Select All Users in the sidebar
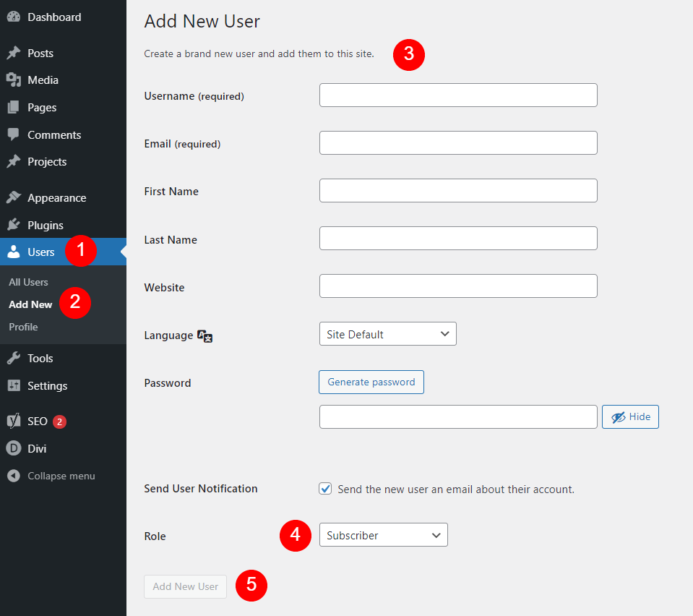Image resolution: width=693 pixels, height=616 pixels. click(x=27, y=282)
